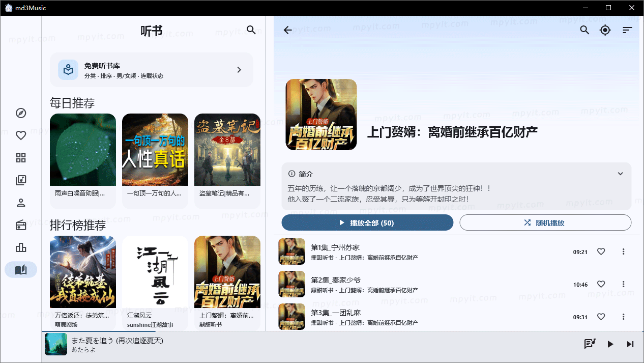Open more options for 第3集_一团乱麻

coord(624,317)
